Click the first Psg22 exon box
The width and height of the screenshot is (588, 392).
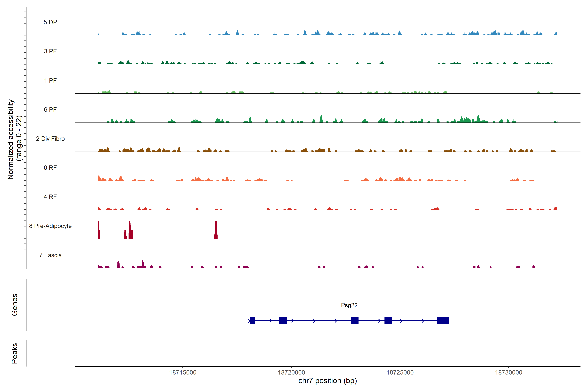coord(253,320)
